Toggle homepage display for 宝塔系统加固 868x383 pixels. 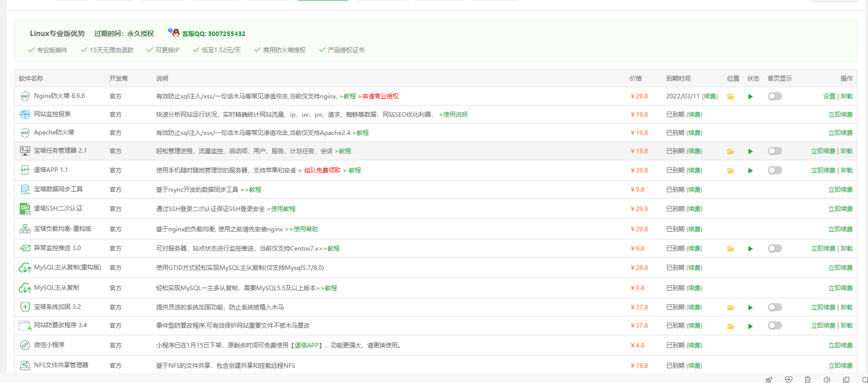(x=775, y=307)
